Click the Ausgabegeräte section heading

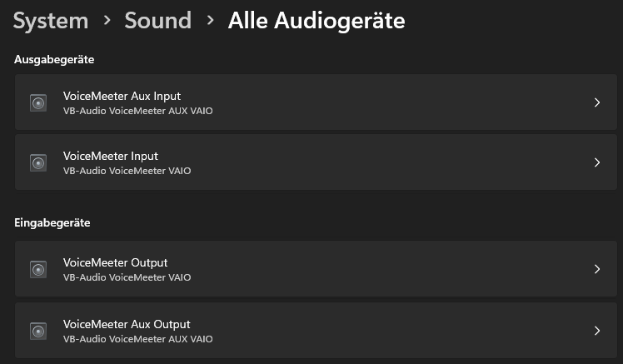coord(54,60)
